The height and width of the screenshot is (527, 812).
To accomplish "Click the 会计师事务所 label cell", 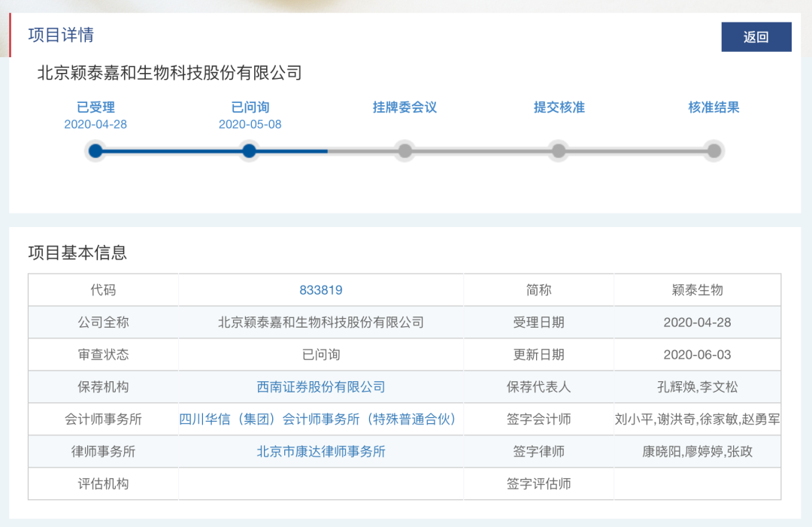I will point(103,419).
